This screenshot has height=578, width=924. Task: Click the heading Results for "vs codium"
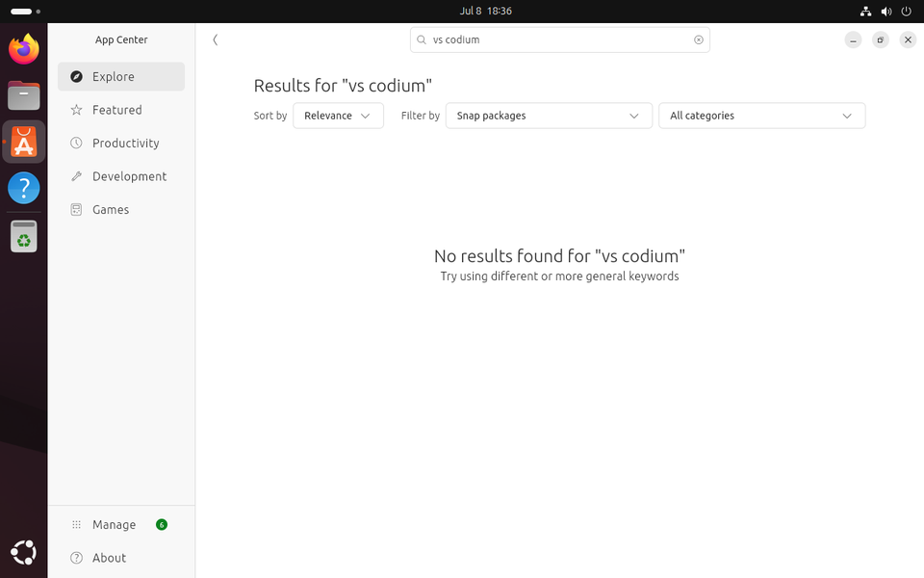tap(343, 86)
